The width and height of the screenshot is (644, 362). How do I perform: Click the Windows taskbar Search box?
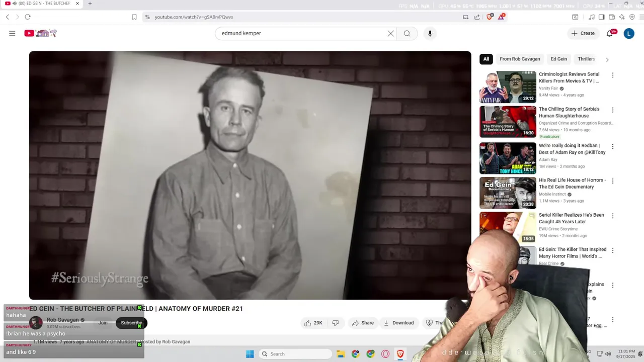295,354
